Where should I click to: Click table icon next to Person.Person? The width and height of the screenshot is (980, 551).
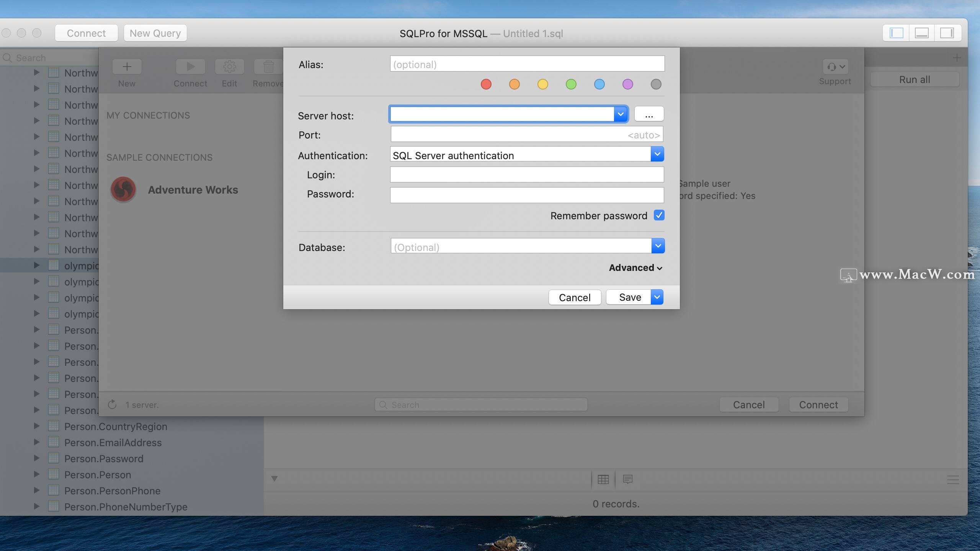click(54, 474)
